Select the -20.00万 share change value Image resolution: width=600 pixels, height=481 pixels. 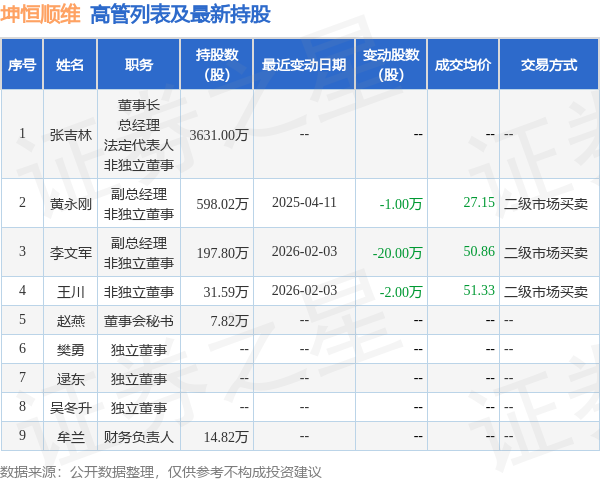tap(397, 253)
